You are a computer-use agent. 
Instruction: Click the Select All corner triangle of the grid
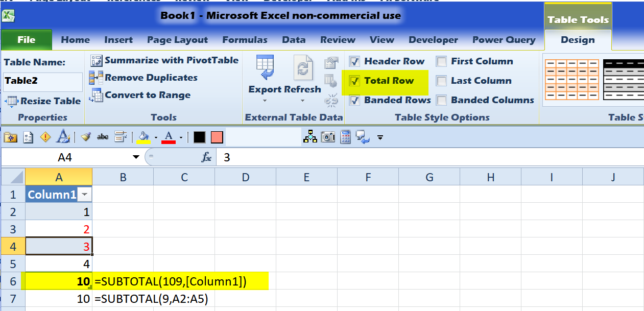click(x=13, y=177)
